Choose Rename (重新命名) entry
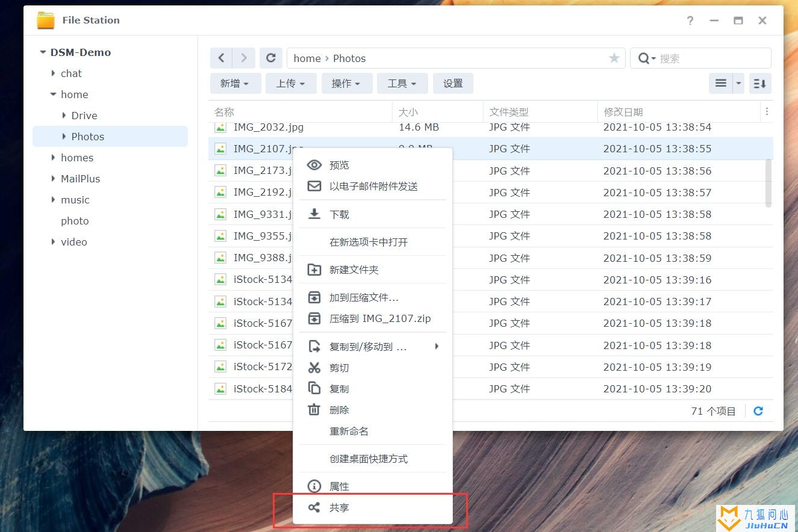 pos(372,431)
